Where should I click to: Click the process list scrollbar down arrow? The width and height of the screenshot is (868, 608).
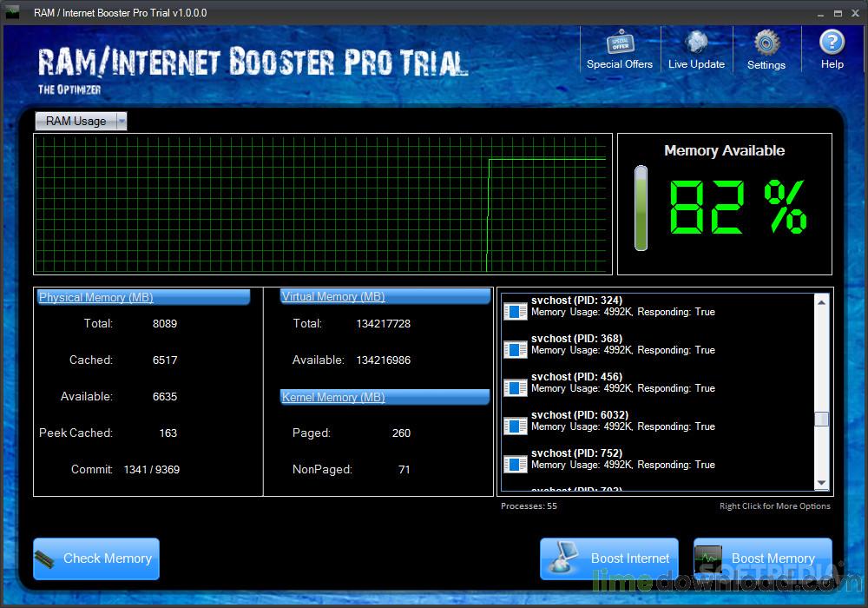[821, 483]
